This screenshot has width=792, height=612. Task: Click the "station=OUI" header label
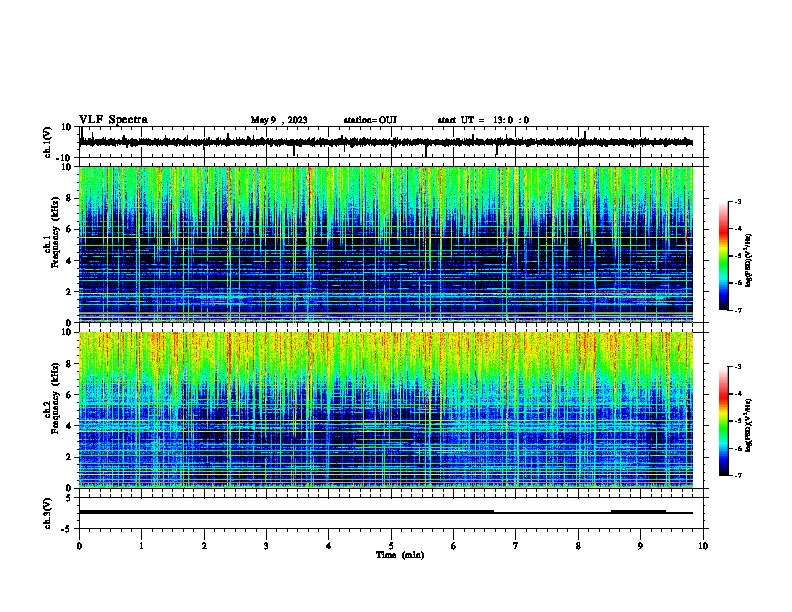point(370,120)
